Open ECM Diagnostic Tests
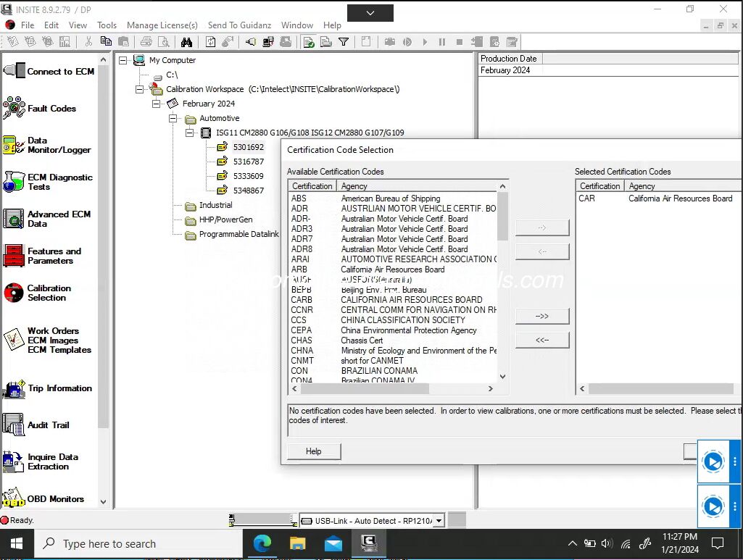The width and height of the screenshot is (743, 560). tap(14, 182)
